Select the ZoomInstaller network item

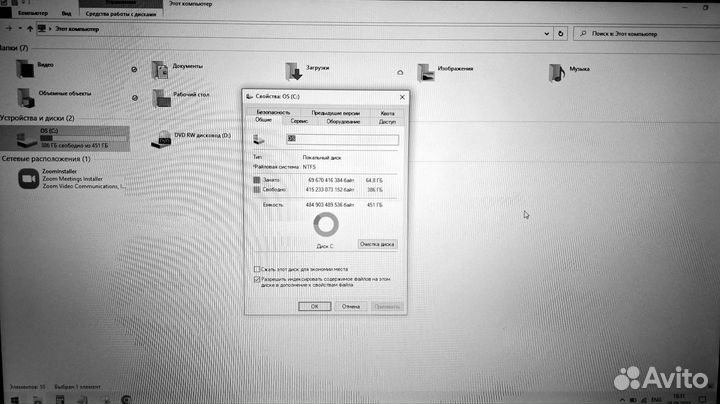click(25, 178)
